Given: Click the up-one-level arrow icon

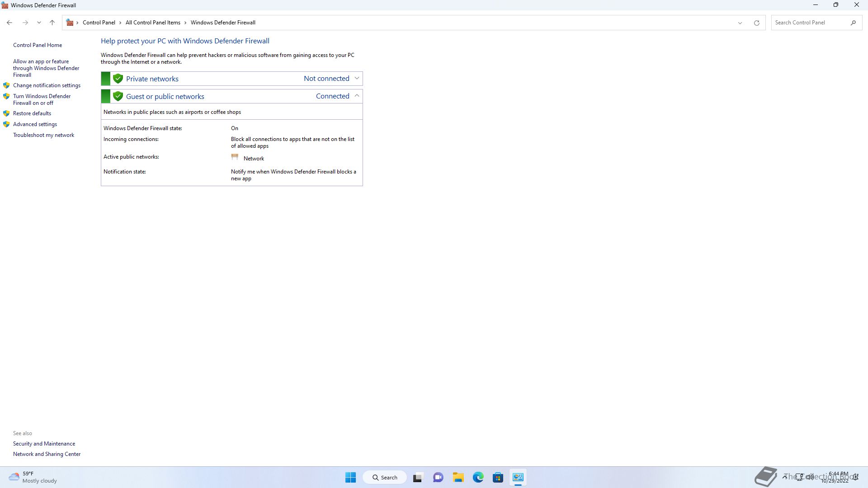Looking at the screenshot, I should click(52, 23).
